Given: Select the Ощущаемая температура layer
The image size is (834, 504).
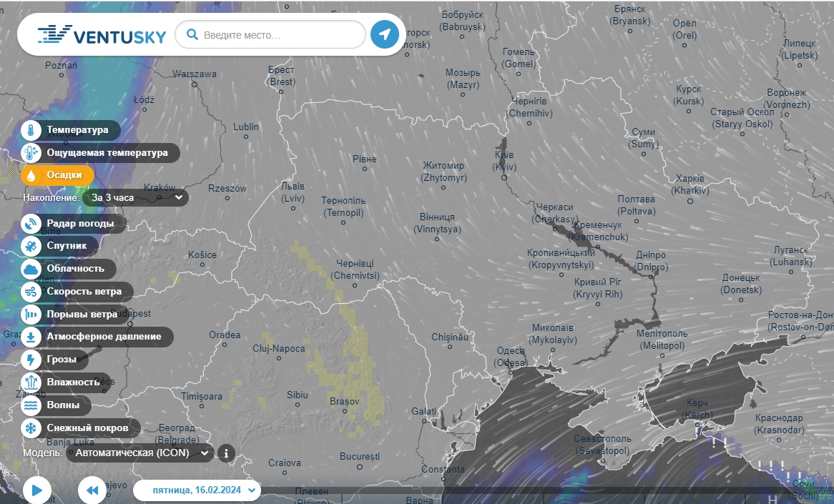Looking at the screenshot, I should pos(107,153).
